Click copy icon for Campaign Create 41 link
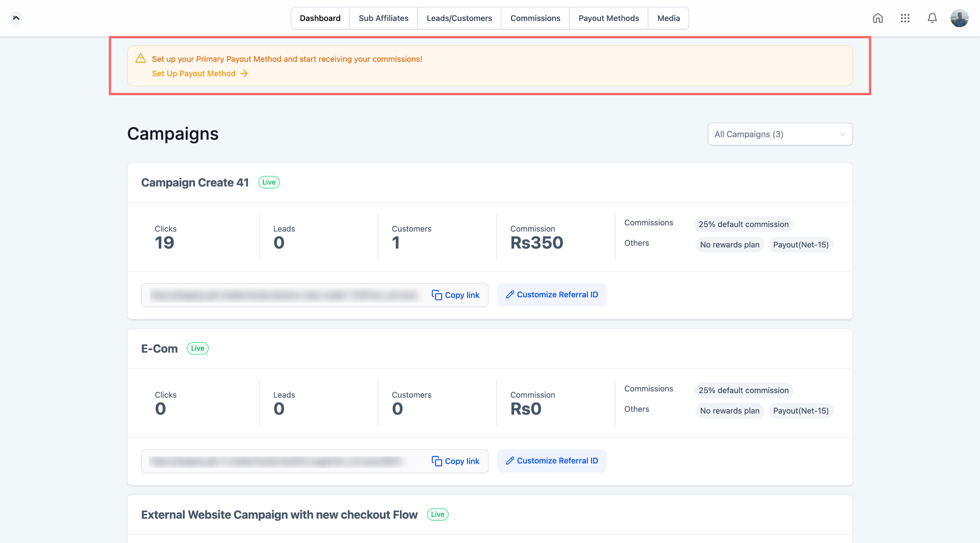Viewport: 980px width, 543px height. click(x=437, y=295)
